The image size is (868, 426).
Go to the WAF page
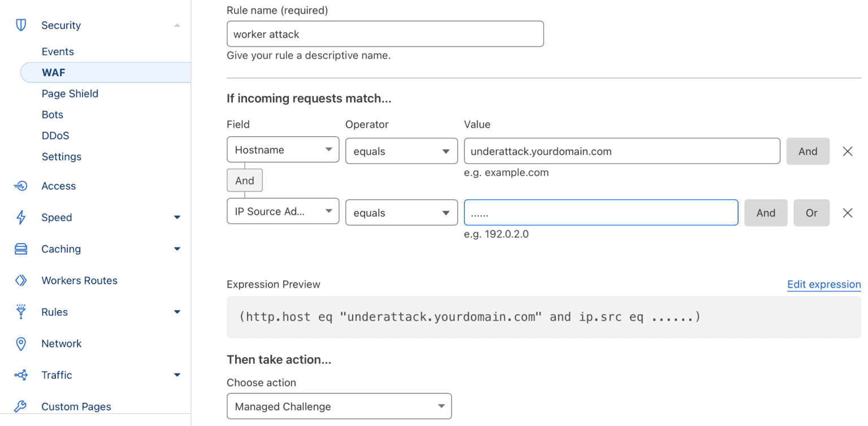pos(53,72)
